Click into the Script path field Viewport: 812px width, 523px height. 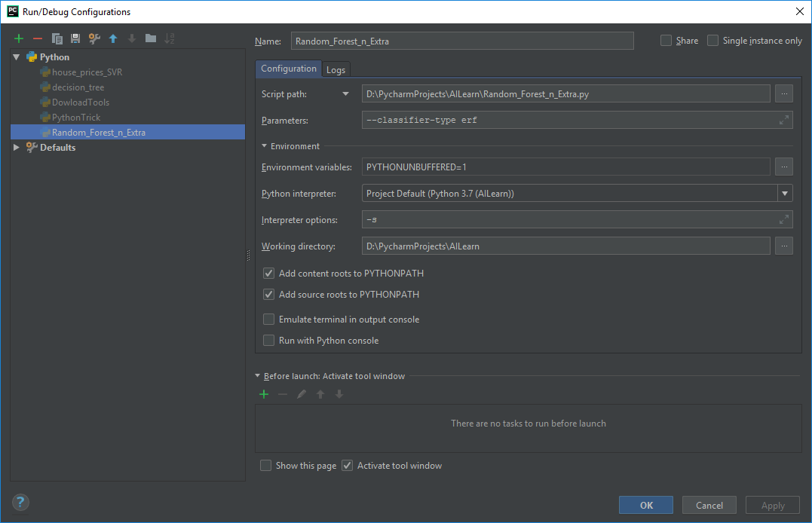565,93
